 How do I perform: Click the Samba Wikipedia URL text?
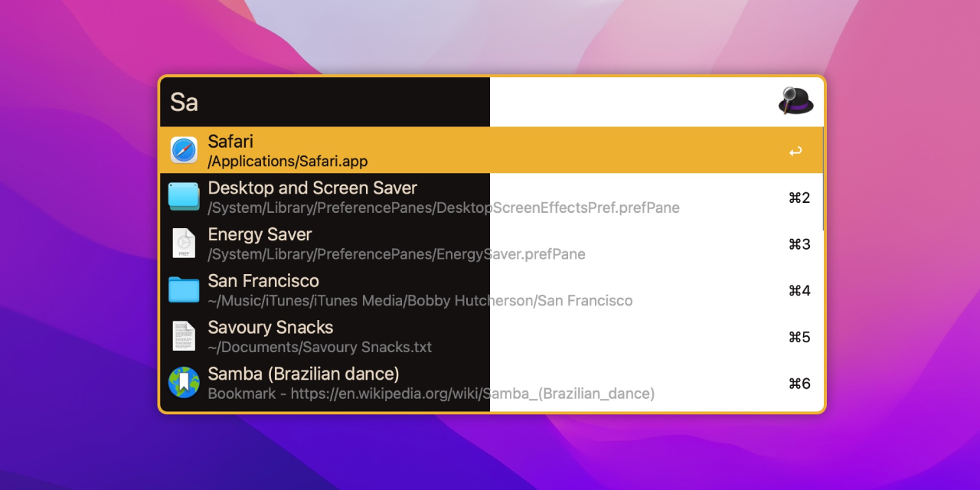pos(431,393)
